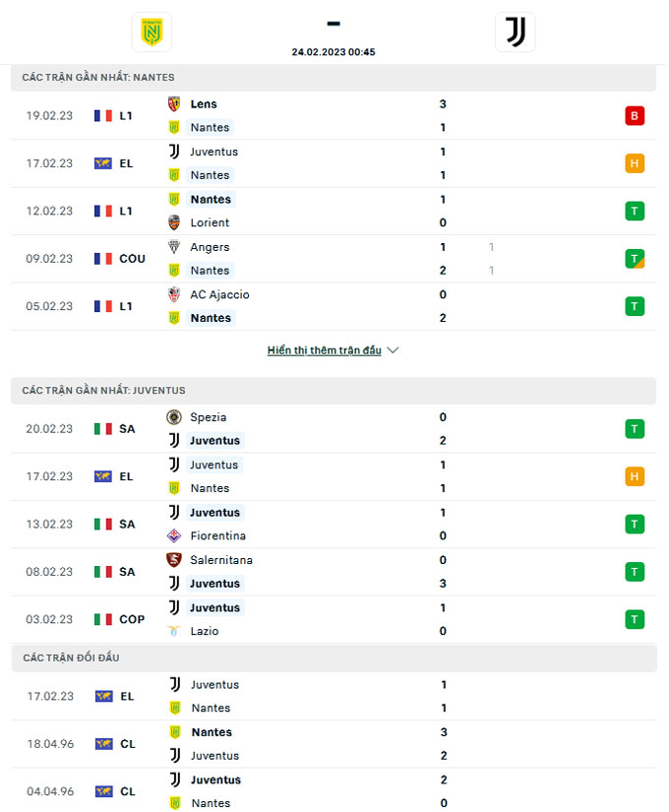Select the orange H badge in Nantes section

click(635, 163)
